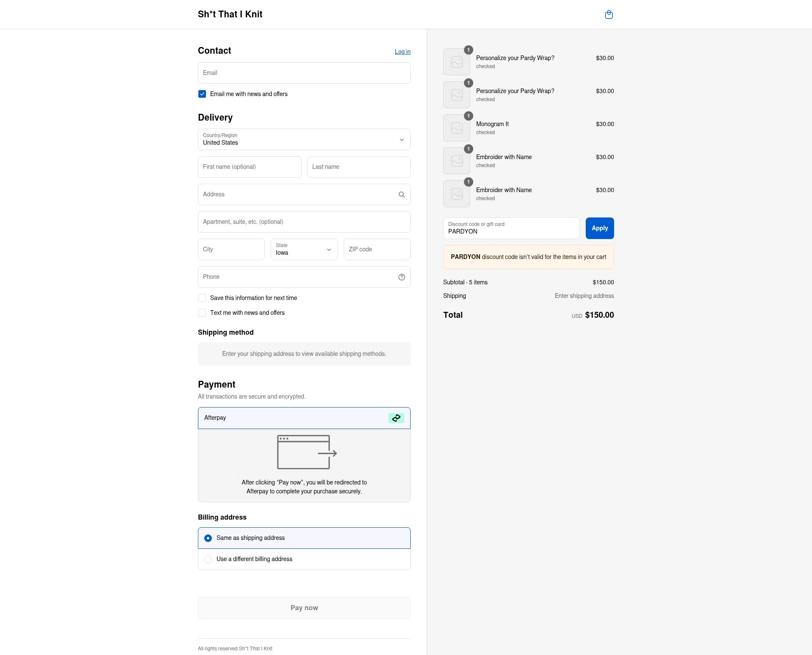Click the first Pardy Wrap product thumbnail
Viewport: 812px width, 655px height.
coord(456,61)
